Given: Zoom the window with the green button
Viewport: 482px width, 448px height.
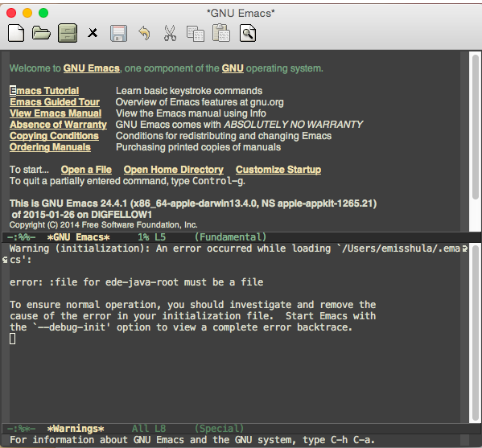Looking at the screenshot, I should 43,13.
